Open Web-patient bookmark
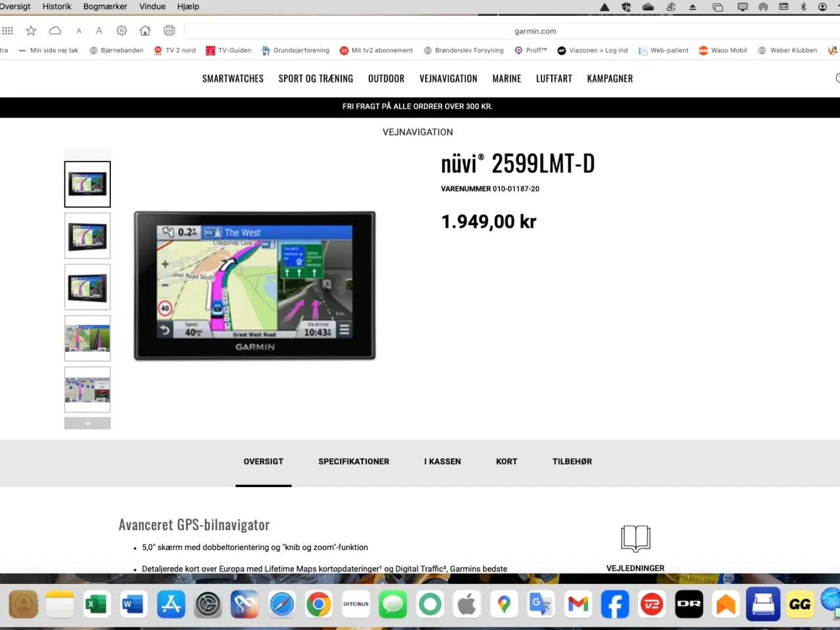840x630 pixels. (663, 51)
